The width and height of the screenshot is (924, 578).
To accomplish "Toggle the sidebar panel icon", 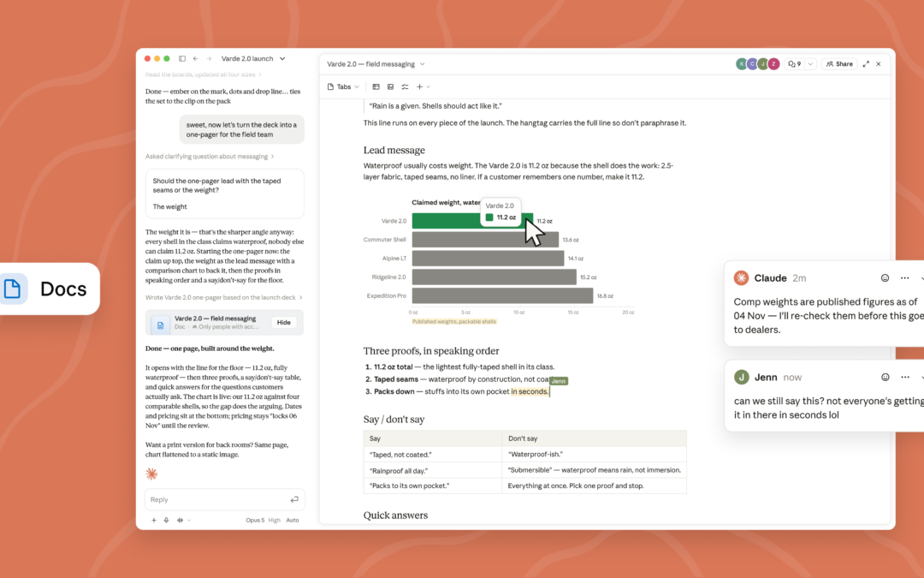I will (x=182, y=58).
